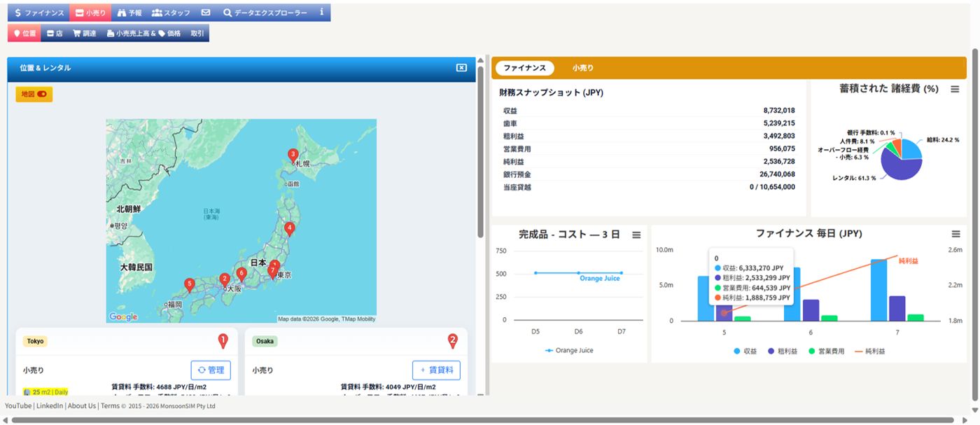
Task: Click map pin 6 on the map
Action: click(x=241, y=274)
